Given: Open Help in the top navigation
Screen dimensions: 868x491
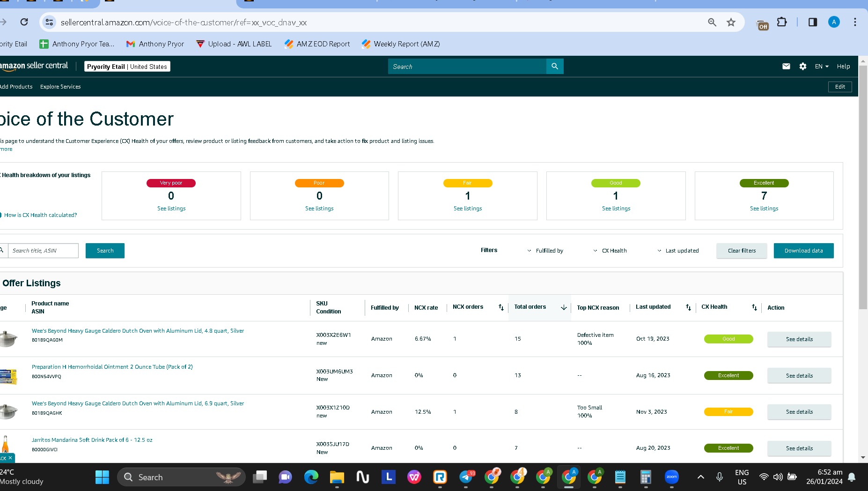Looking at the screenshot, I should point(843,67).
